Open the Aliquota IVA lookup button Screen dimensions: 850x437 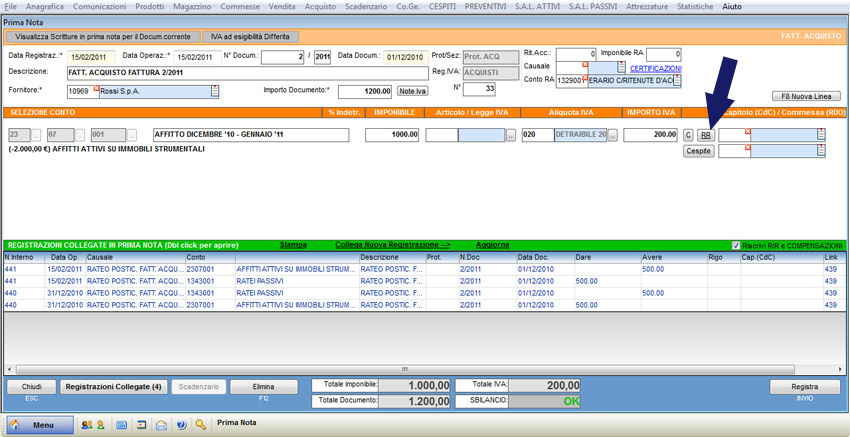[x=614, y=135]
